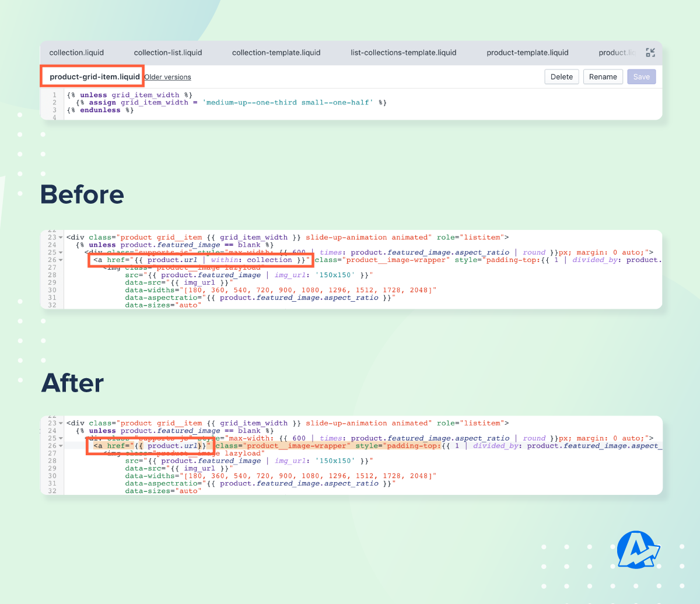The image size is (700, 604).
Task: Collapse line 25 fold arrow in the Before editor
Action: [61, 253]
